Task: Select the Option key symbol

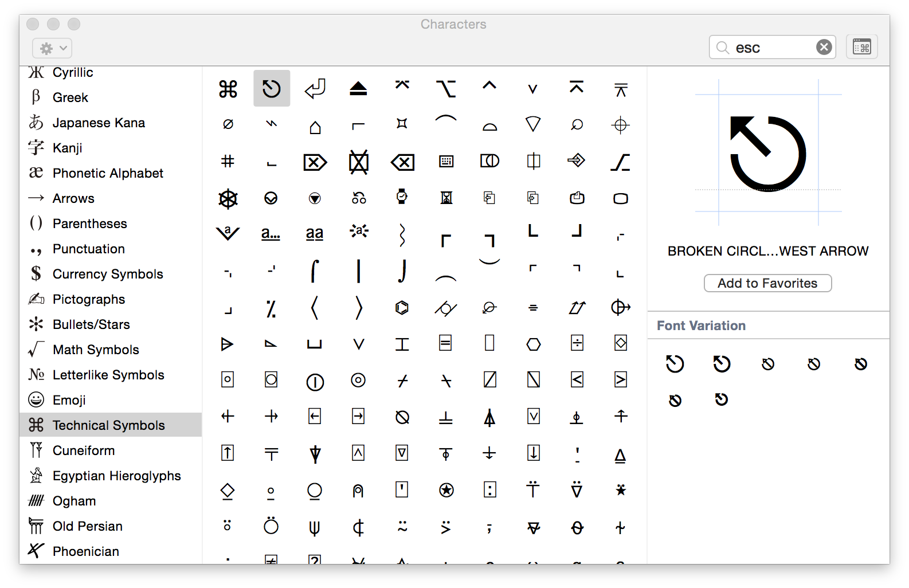Action: [446, 89]
